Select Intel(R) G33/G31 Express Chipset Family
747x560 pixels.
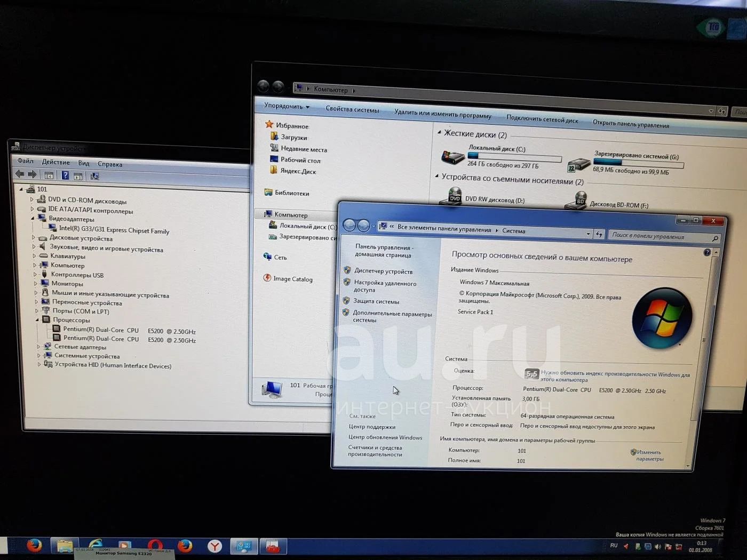coord(114,230)
